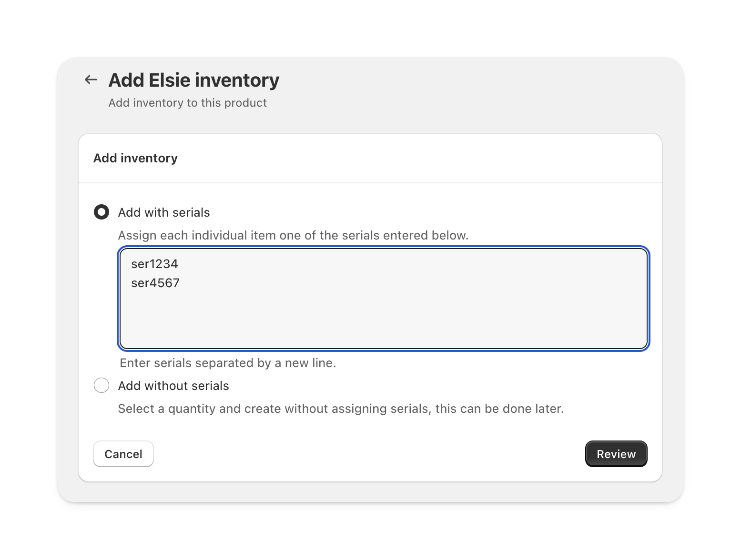The height and width of the screenshot is (560, 741).
Task: Click the 'Add inventory' card heading
Action: coord(135,158)
